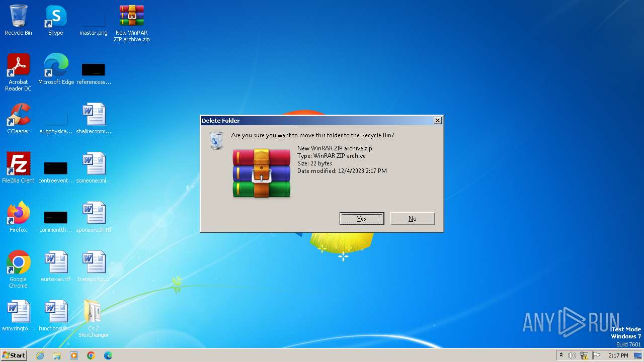Select New WinRAR ZIP archive.zip on desktop
This screenshot has height=362, width=644.
(132, 24)
